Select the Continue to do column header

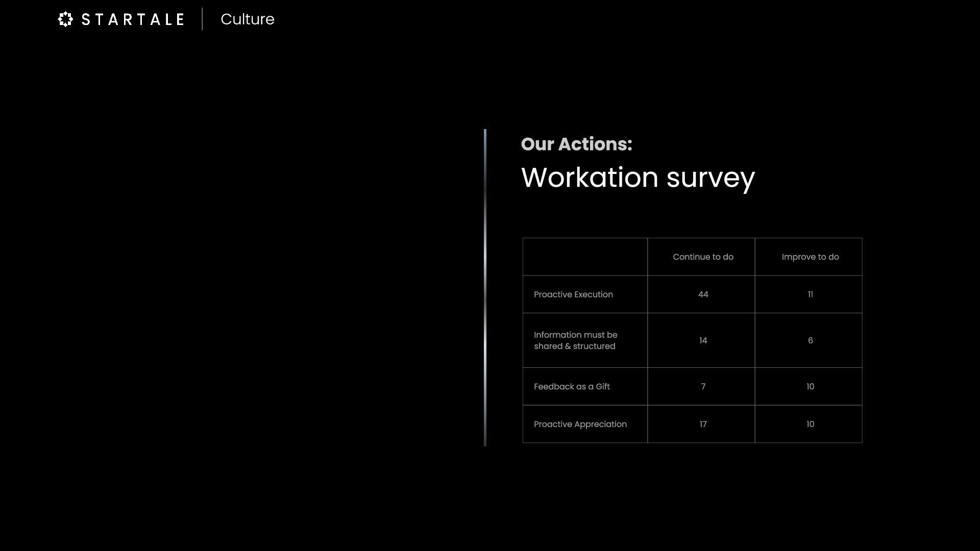coord(702,257)
